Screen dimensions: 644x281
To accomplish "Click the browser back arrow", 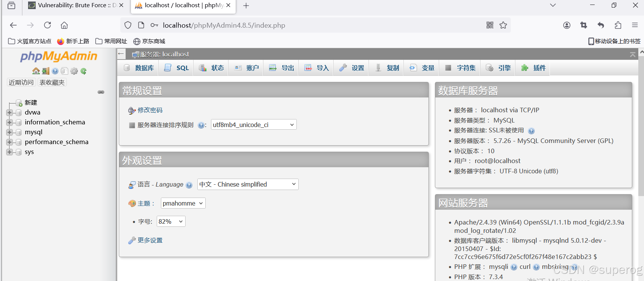I will pos(13,25).
